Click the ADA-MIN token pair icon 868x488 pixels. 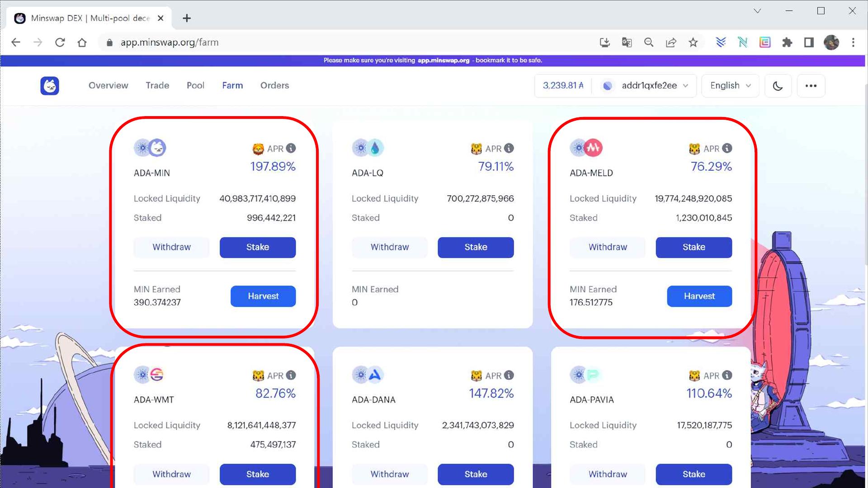(150, 148)
